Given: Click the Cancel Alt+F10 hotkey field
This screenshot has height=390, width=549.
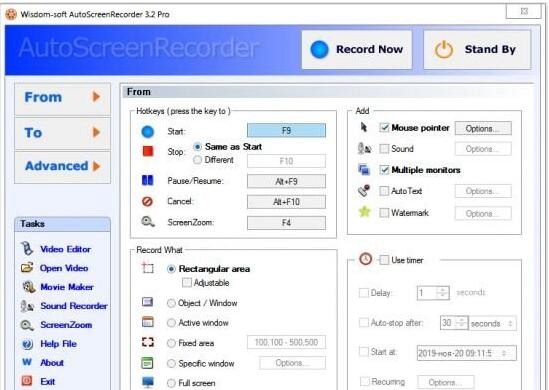Looking at the screenshot, I should pyautogui.click(x=286, y=202).
